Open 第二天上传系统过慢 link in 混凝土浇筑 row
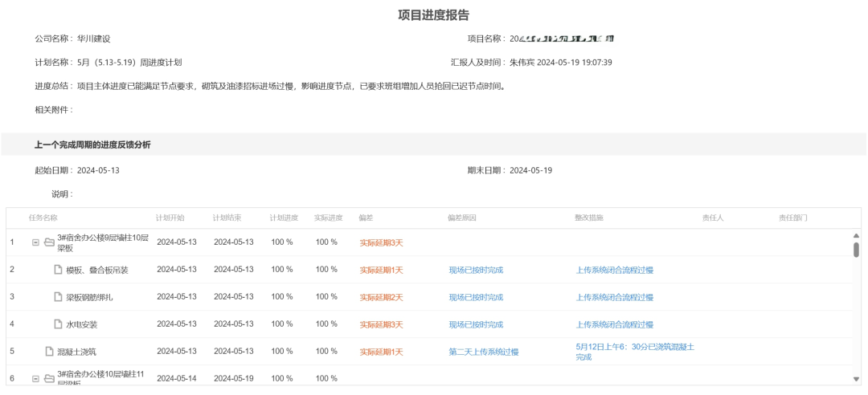Screen dimensions: 868x395 (x=484, y=352)
